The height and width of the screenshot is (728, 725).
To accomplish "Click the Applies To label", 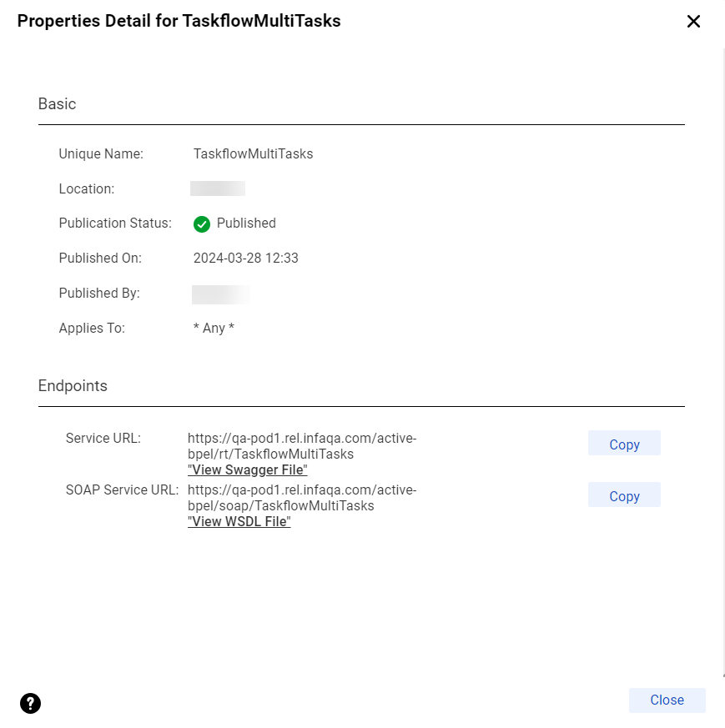I will tap(92, 329).
